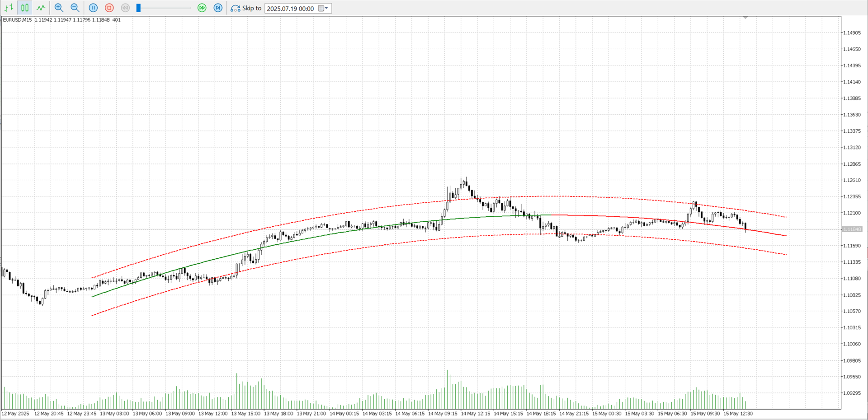
Task: Click price scale value 1.13120
Action: point(852,148)
